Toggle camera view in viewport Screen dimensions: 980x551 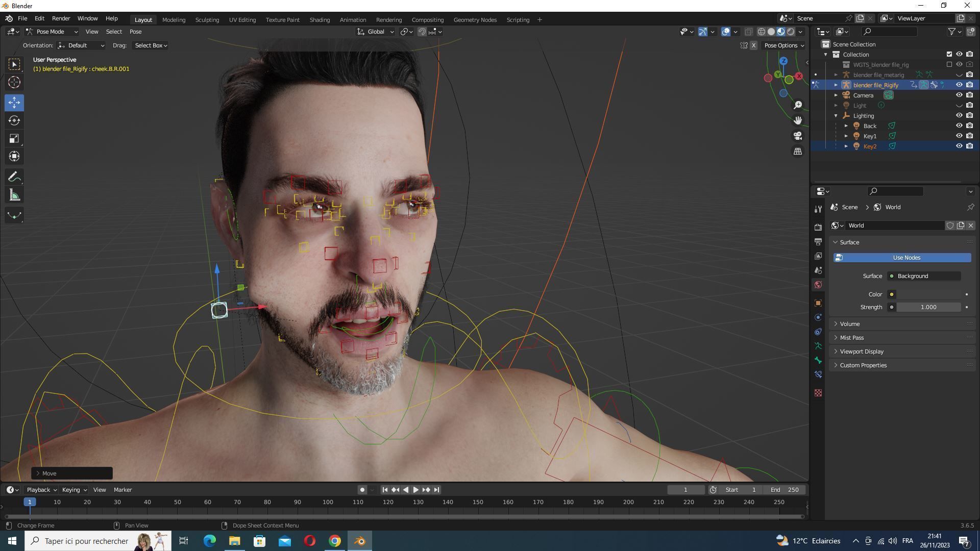(797, 136)
